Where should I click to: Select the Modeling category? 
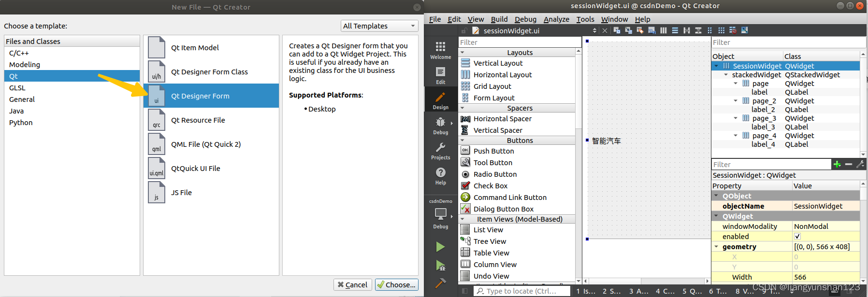coord(72,64)
